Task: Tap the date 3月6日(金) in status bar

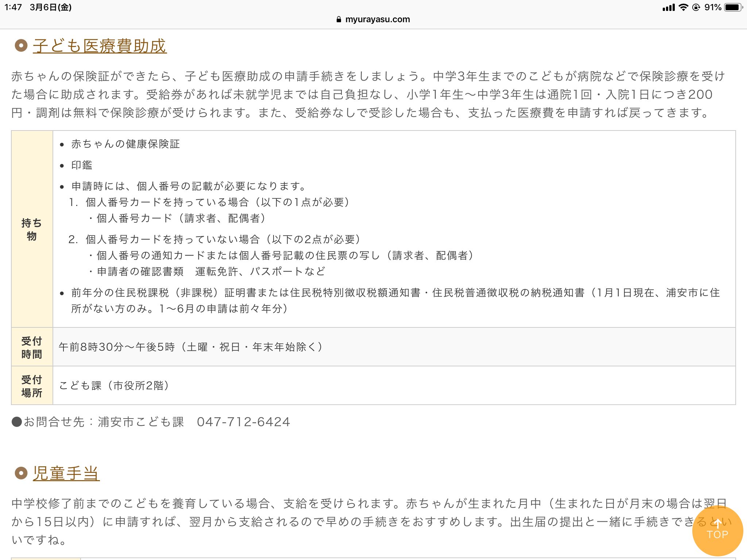Action: coord(51,7)
